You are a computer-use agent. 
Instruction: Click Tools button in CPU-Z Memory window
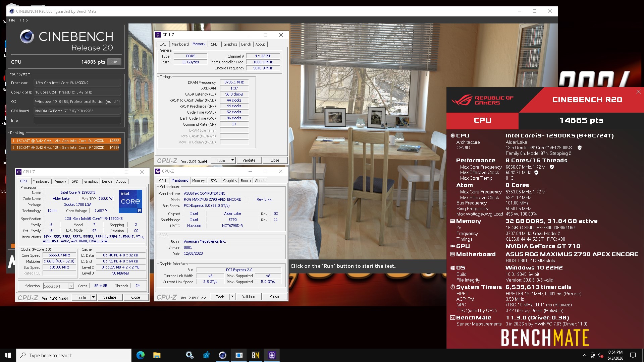[220, 160]
